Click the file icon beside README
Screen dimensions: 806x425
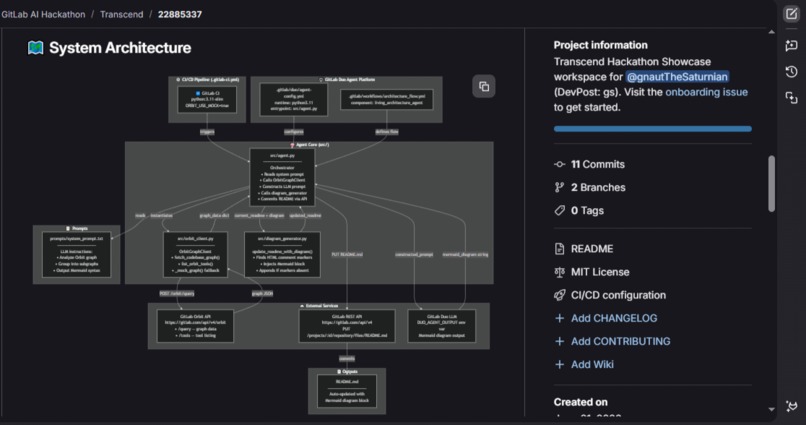click(x=559, y=249)
